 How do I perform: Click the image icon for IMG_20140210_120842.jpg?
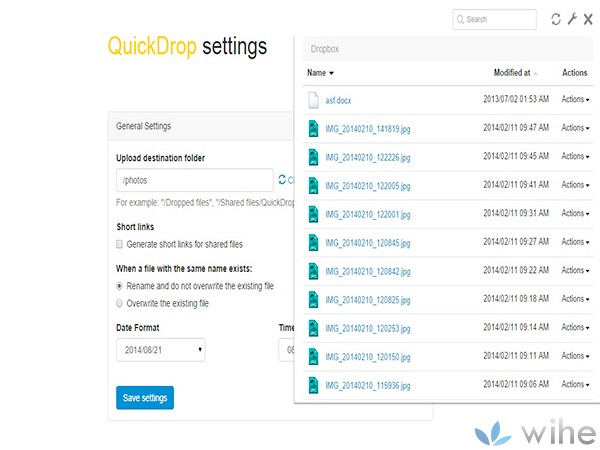tap(313, 271)
